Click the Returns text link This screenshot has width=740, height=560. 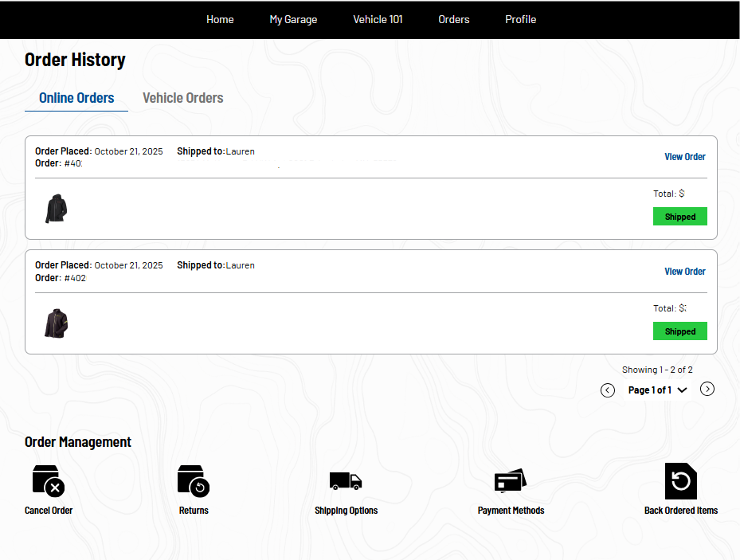[194, 511]
